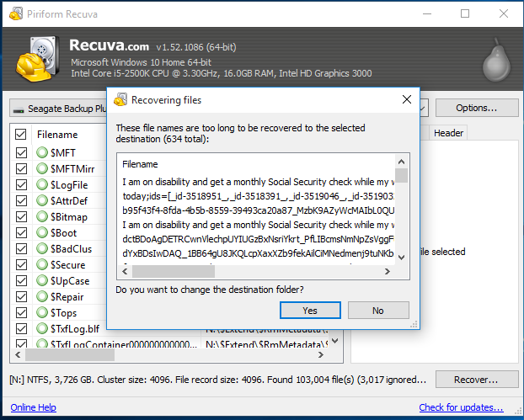Viewport: 524px width, 420px height.
Task: Click the drive icon in Seagate Backup dropdown
Action: (19, 109)
